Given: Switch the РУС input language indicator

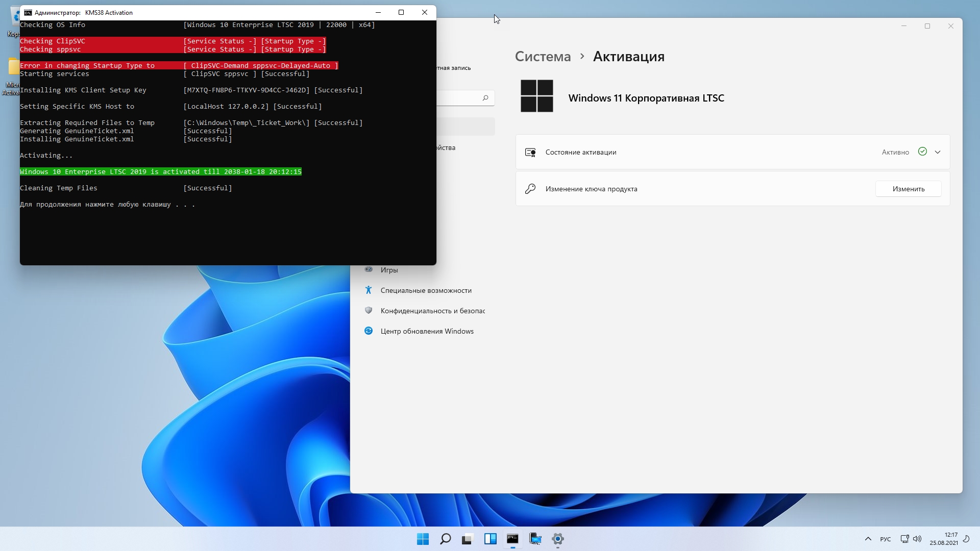Looking at the screenshot, I should pos(886,539).
